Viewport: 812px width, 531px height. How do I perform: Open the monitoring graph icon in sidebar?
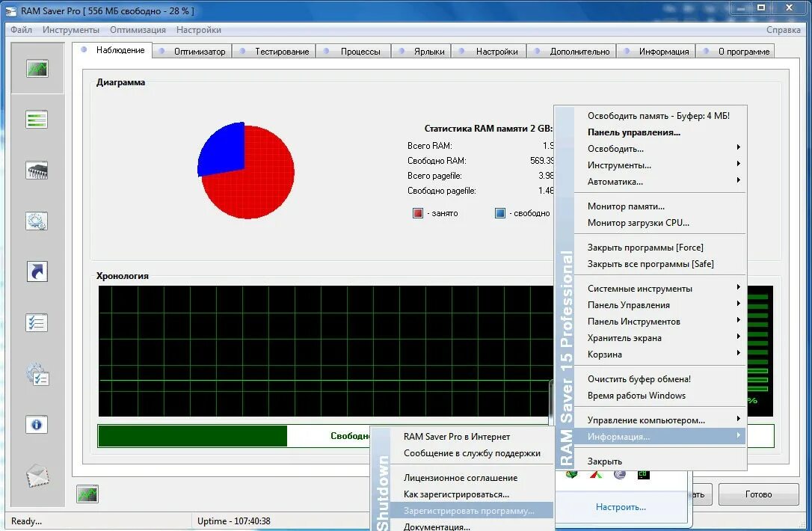pos(37,68)
